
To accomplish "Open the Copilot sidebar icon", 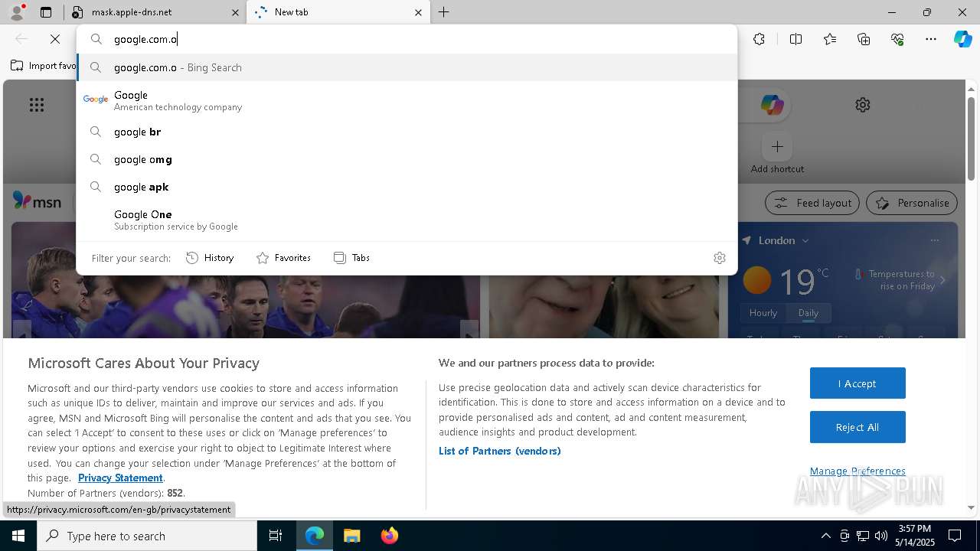I will tap(962, 39).
